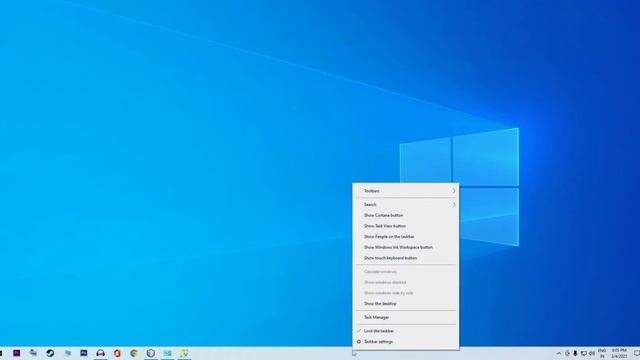Open Microsoft Office from the taskbar
Image resolution: width=640 pixels, height=360 pixels.
coord(117,353)
